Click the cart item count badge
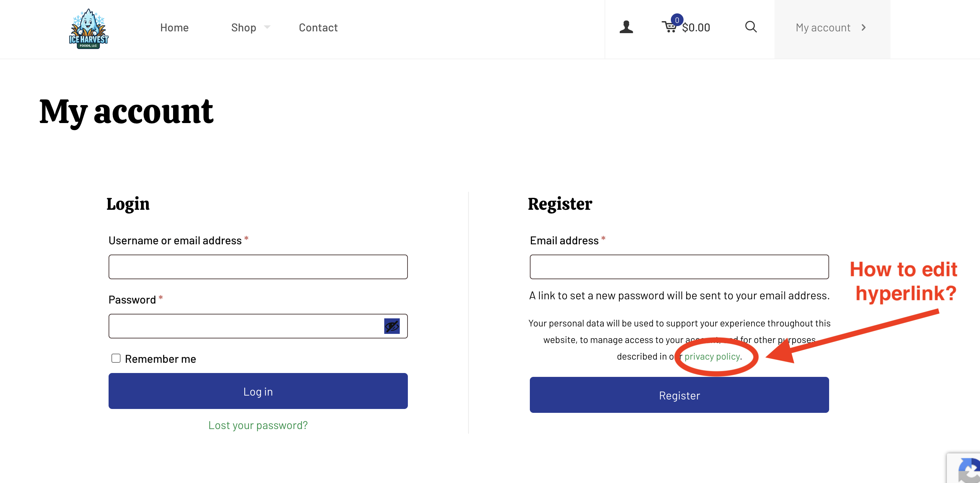The height and width of the screenshot is (483, 980). click(x=677, y=20)
